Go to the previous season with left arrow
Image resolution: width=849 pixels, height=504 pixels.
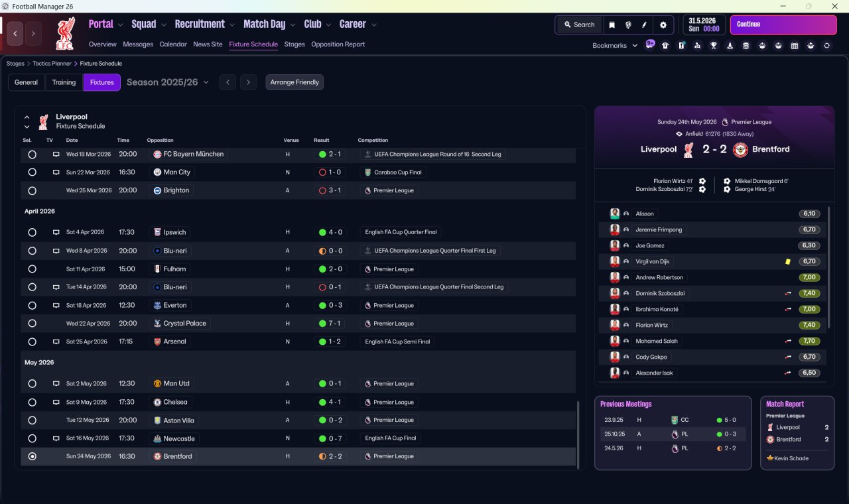point(228,82)
